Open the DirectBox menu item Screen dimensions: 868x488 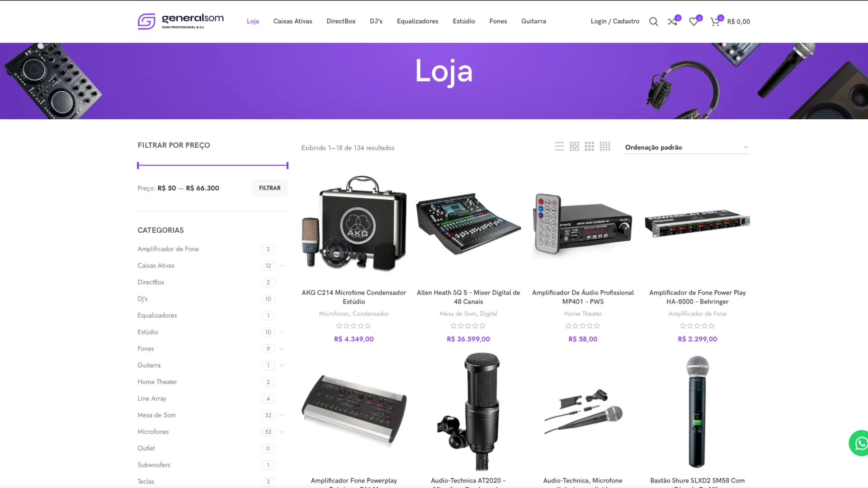(x=341, y=21)
